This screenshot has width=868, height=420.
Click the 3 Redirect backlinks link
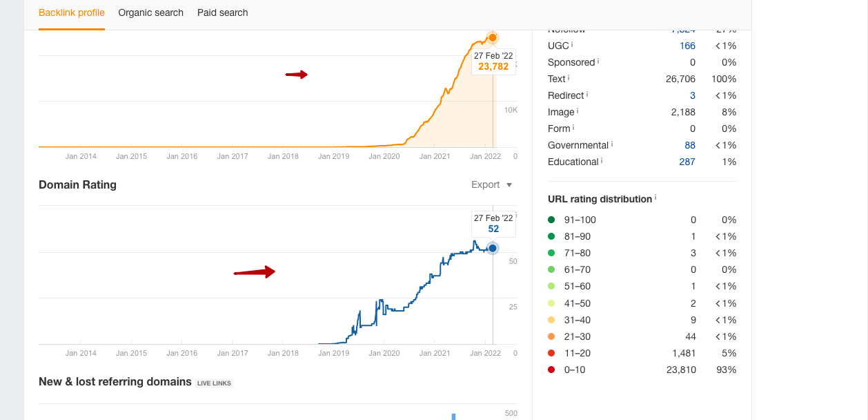click(x=693, y=95)
